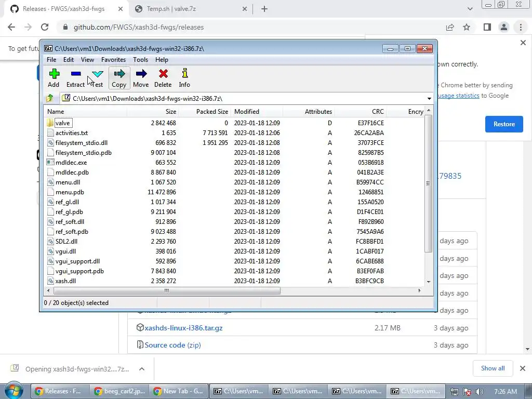
Task: Click the up-one-level folder icon
Action: click(50, 98)
